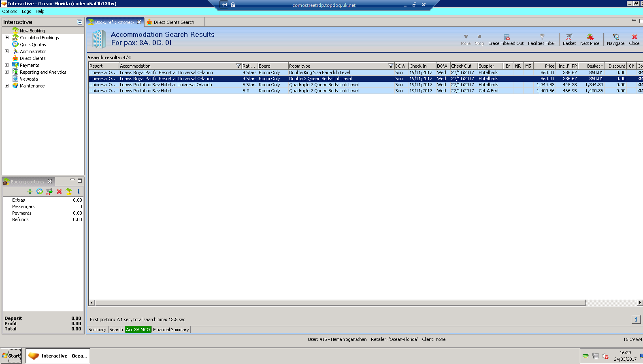Viewport: 643px width, 364px height.
Task: Expand the Reporting and Analytics node
Action: [x=6, y=72]
